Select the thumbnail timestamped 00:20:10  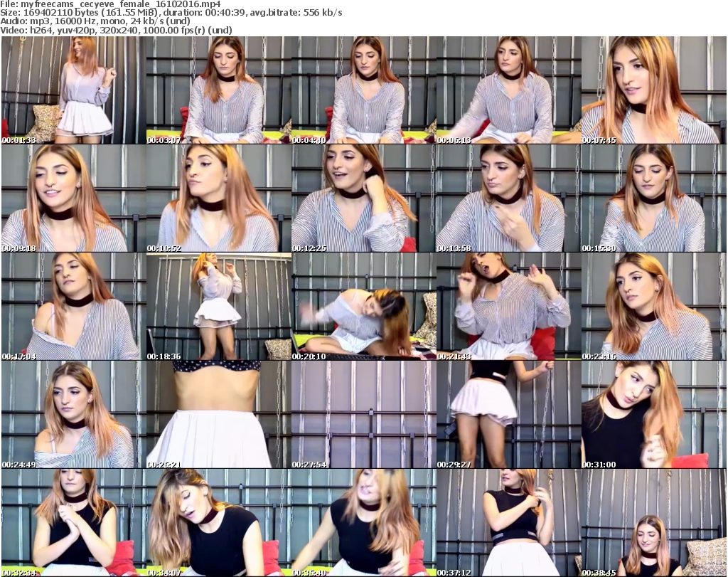[x=363, y=307]
